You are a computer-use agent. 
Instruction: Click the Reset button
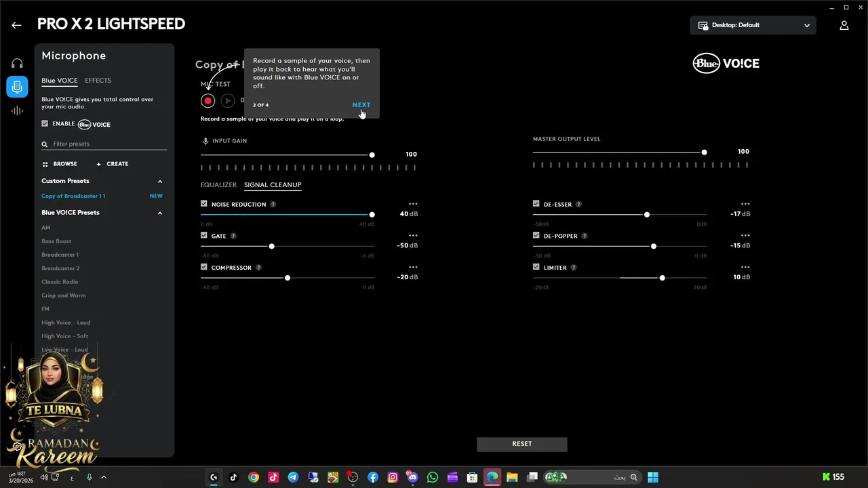pos(522,444)
